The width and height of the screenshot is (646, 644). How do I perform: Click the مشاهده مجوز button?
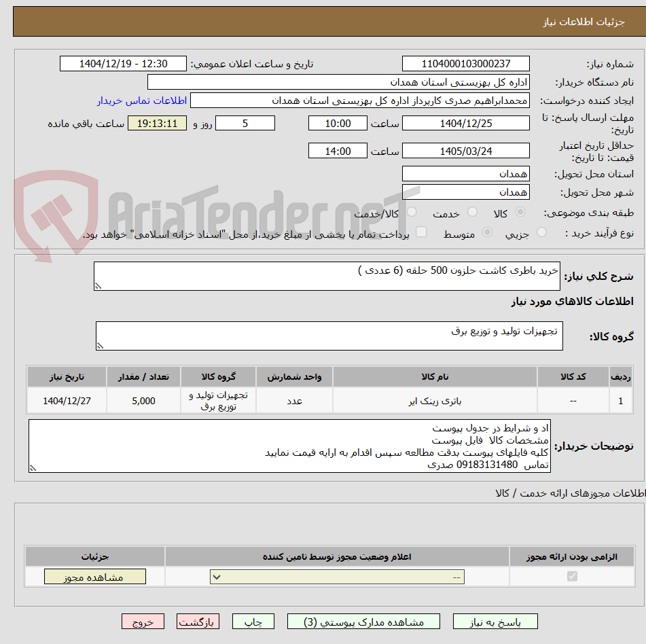point(94,577)
